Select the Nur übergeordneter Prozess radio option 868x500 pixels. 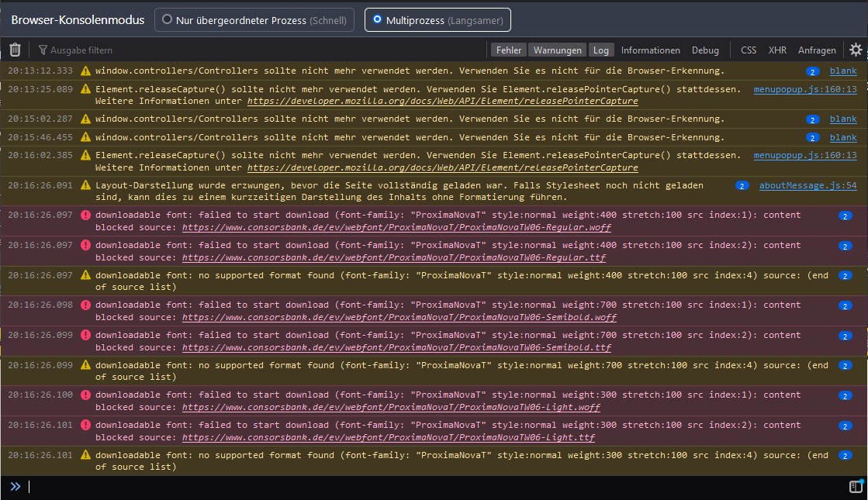coord(167,20)
